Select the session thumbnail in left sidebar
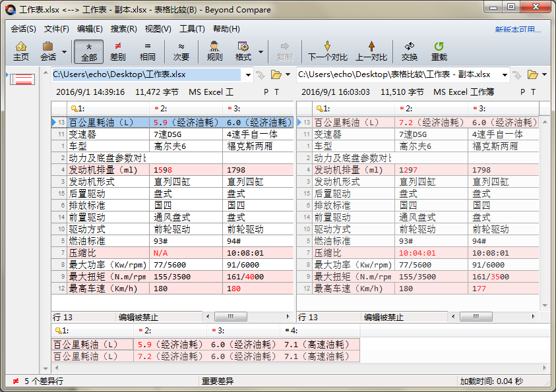The width and height of the screenshot is (556, 392). click(22, 79)
